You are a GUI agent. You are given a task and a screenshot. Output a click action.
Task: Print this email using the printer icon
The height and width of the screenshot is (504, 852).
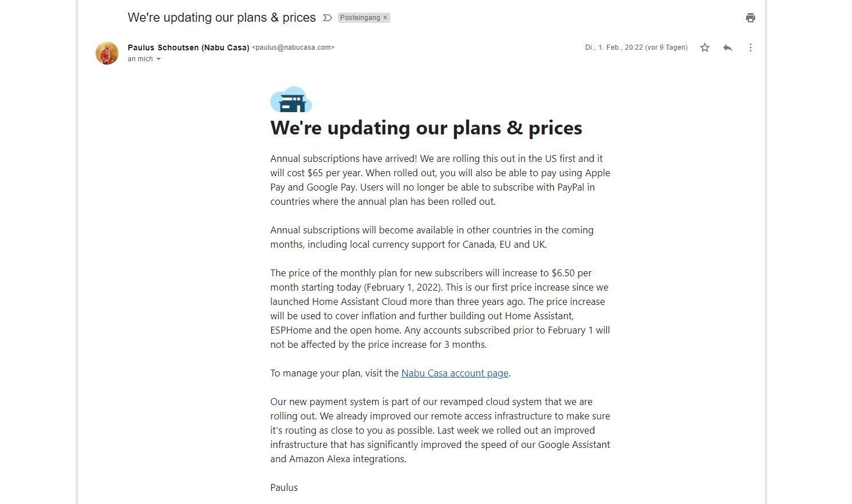(750, 18)
